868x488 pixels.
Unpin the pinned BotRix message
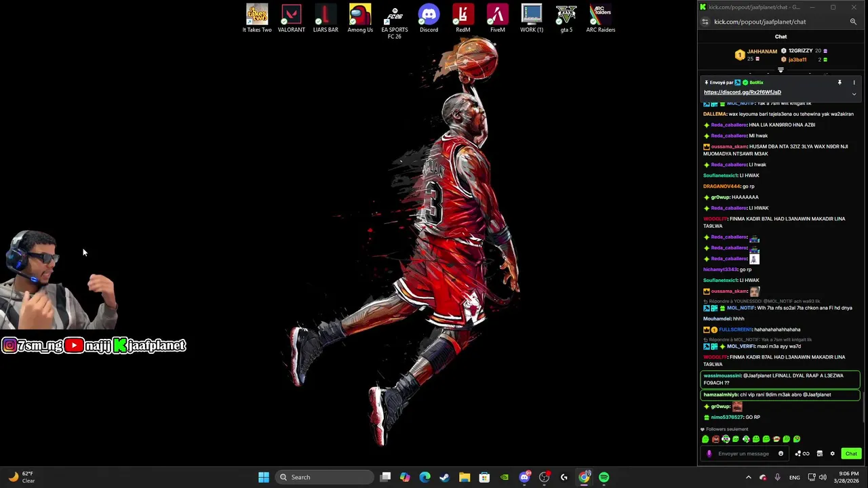pos(840,83)
